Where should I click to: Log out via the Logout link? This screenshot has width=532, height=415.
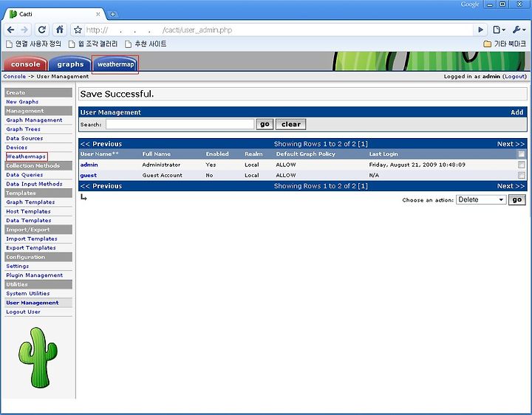pos(515,77)
